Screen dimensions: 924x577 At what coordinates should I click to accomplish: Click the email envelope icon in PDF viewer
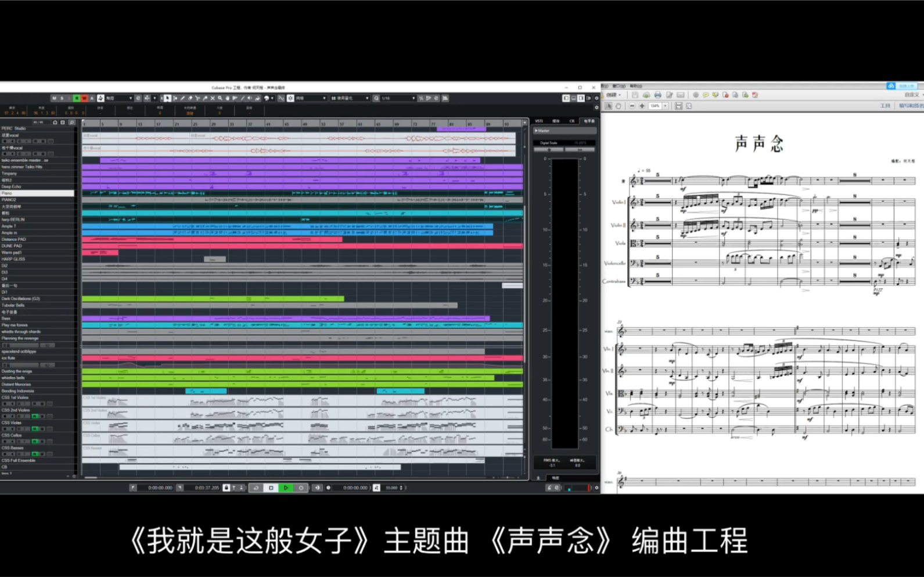pyautogui.click(x=681, y=95)
